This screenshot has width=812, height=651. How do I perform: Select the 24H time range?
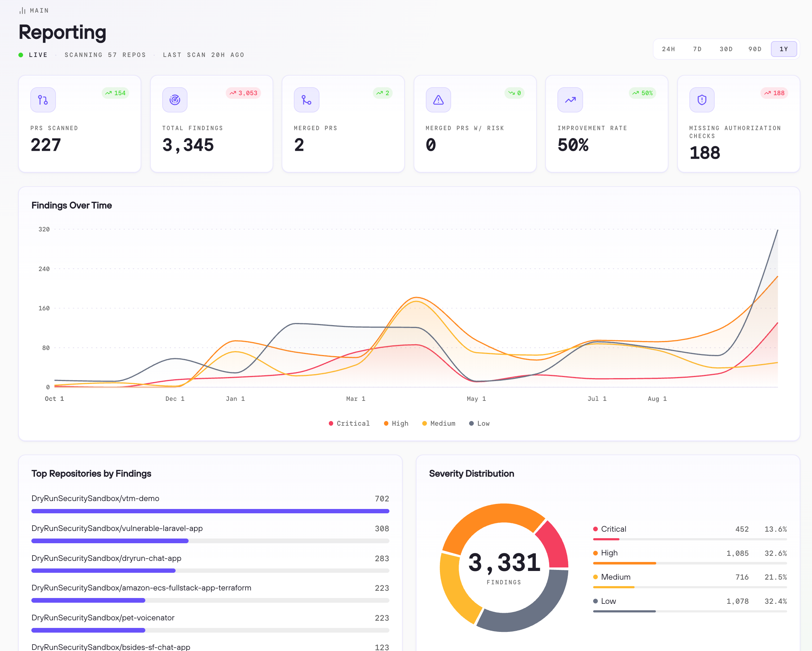[x=668, y=49]
